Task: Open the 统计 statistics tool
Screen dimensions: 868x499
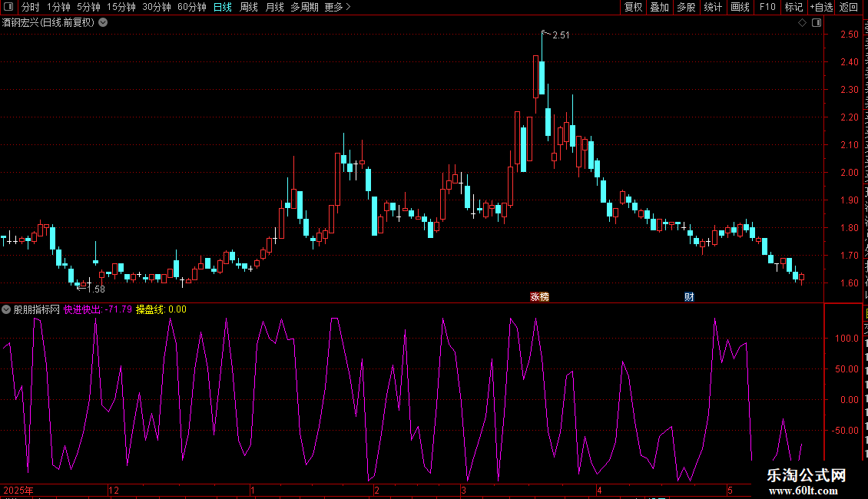Action: pyautogui.click(x=712, y=7)
